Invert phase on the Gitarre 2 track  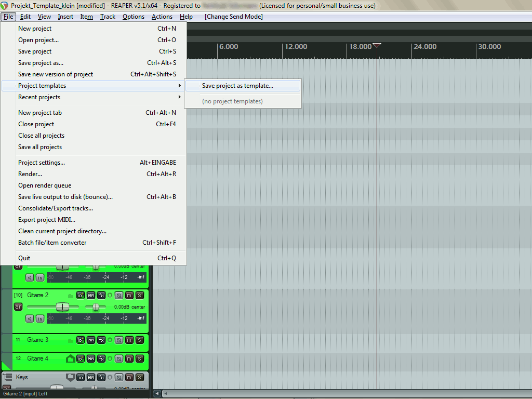coord(119,295)
